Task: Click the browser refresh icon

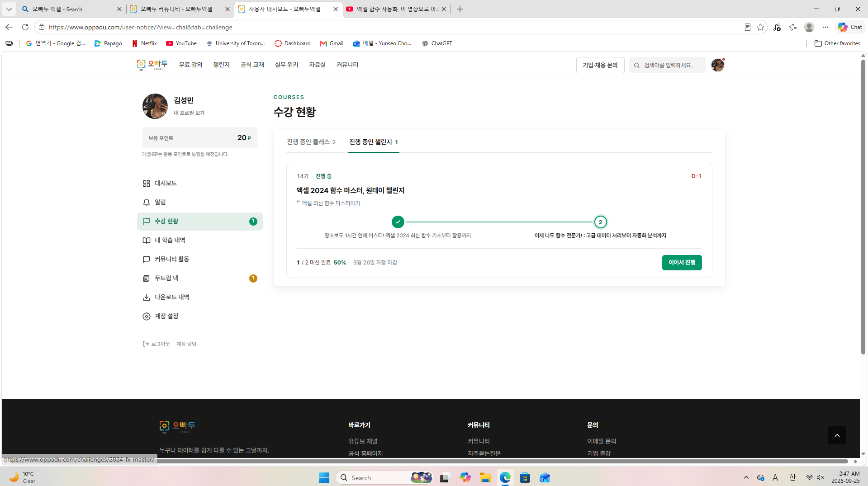Action: pos(25,27)
